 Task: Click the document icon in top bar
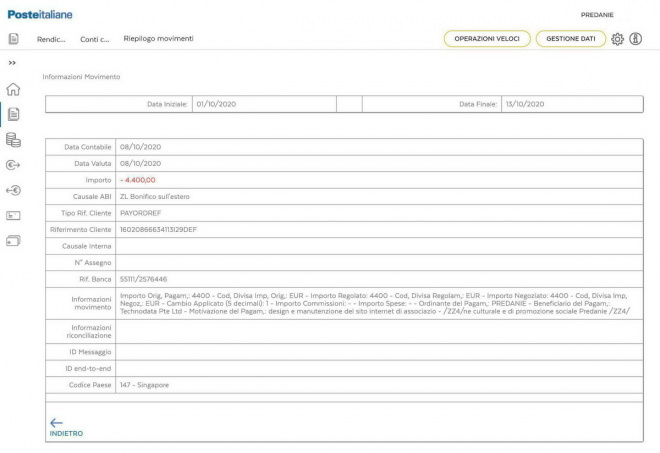coord(14,39)
